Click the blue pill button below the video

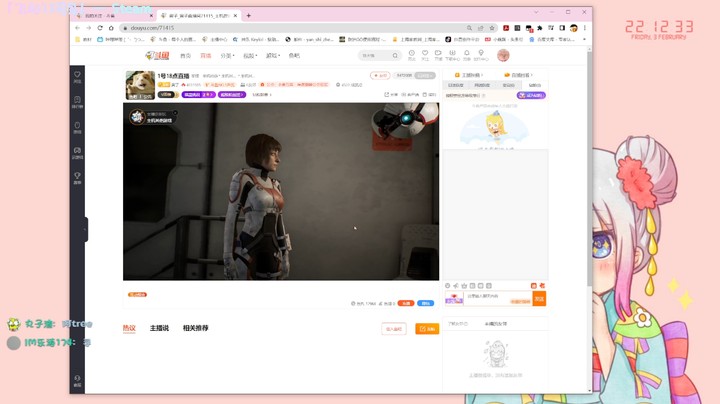pyautogui.click(x=426, y=303)
